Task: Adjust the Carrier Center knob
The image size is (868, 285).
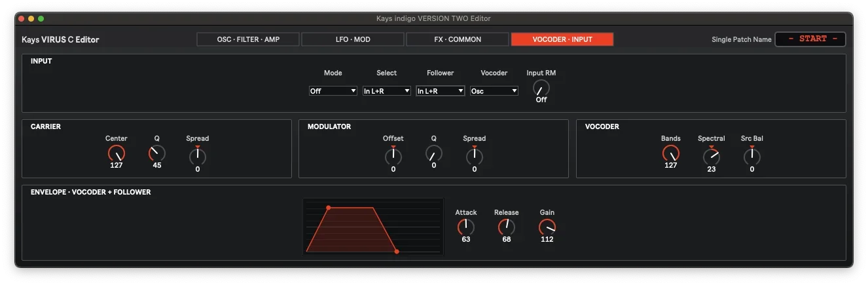Action: click(x=117, y=153)
